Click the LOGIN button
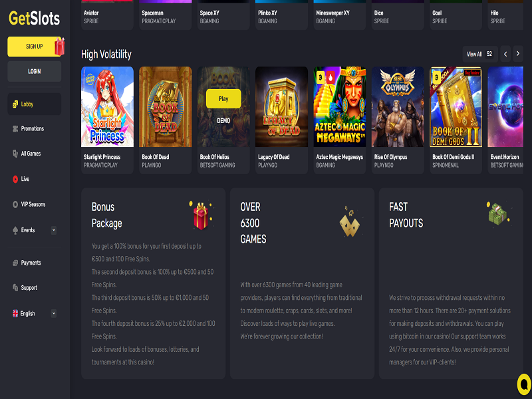The image size is (532, 399). point(35,71)
